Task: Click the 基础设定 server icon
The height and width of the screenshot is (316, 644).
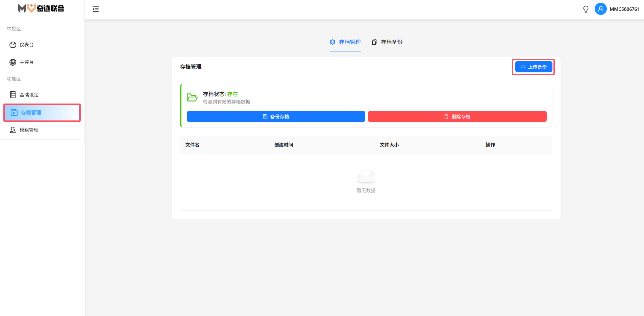Action: point(13,95)
